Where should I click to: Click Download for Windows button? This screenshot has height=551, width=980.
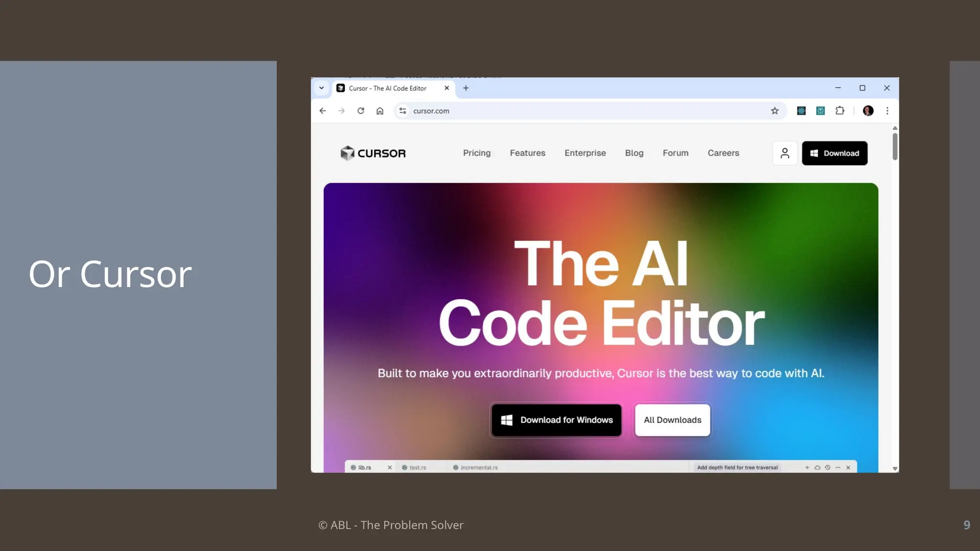click(557, 420)
